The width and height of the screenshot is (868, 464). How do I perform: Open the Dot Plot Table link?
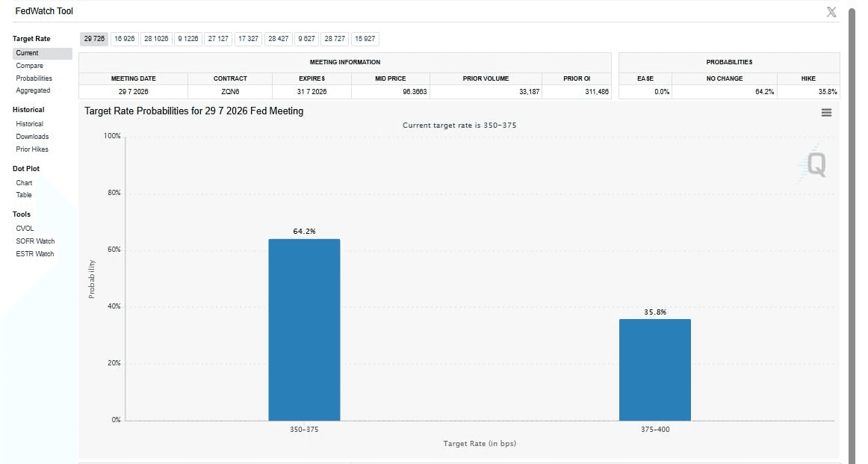click(x=24, y=195)
